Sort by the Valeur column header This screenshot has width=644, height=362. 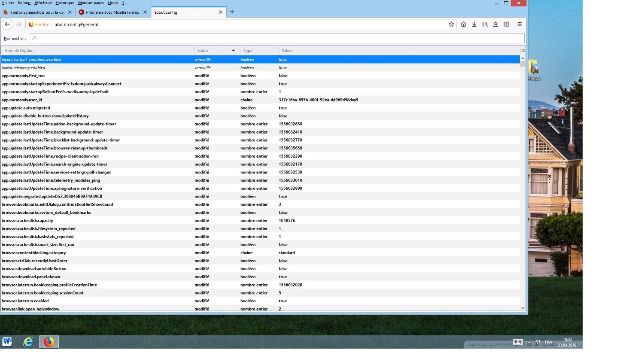coord(399,50)
